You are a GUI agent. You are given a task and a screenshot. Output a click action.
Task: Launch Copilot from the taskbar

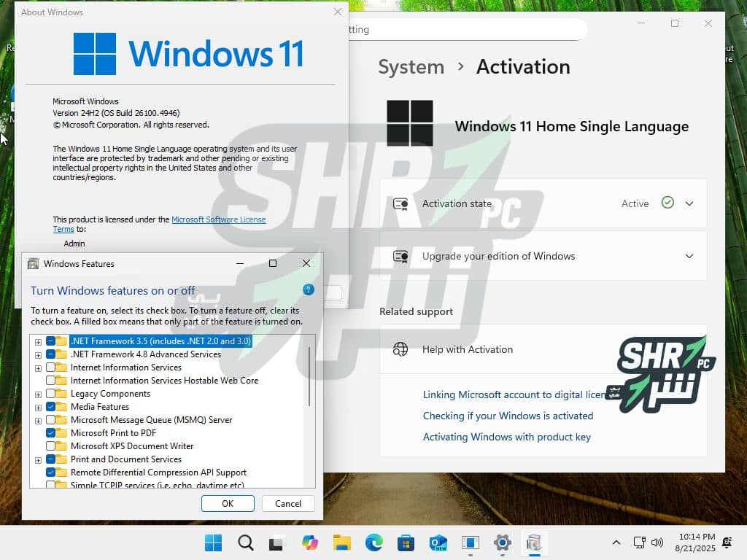click(309, 542)
